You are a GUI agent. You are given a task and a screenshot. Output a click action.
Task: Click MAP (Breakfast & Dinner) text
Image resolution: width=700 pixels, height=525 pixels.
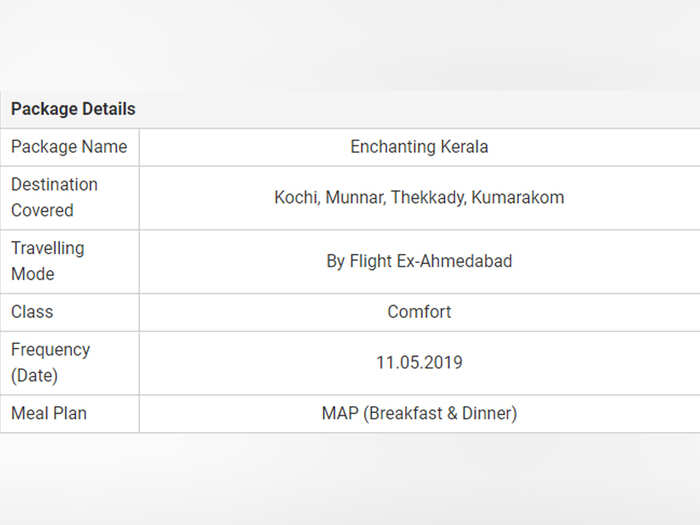[x=419, y=413]
